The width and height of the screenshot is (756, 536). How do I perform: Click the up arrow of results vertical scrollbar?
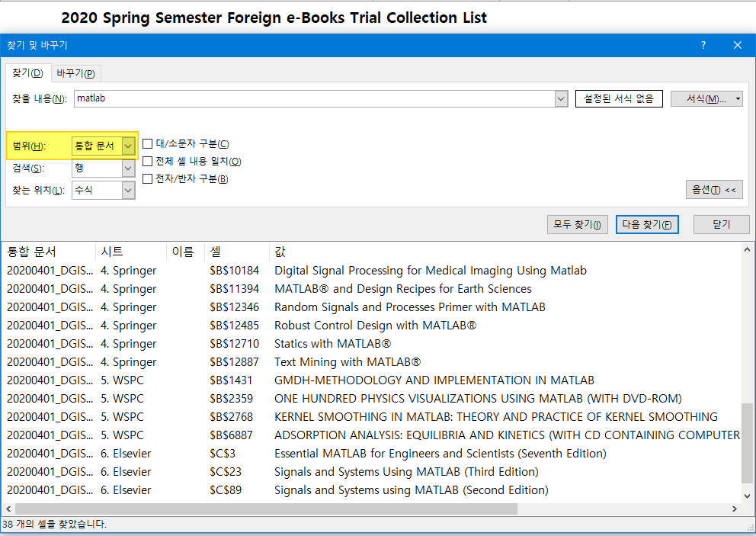click(747, 250)
